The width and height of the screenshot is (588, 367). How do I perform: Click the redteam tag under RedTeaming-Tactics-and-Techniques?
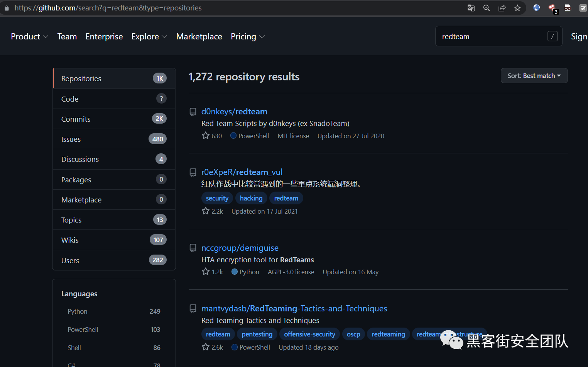click(218, 334)
